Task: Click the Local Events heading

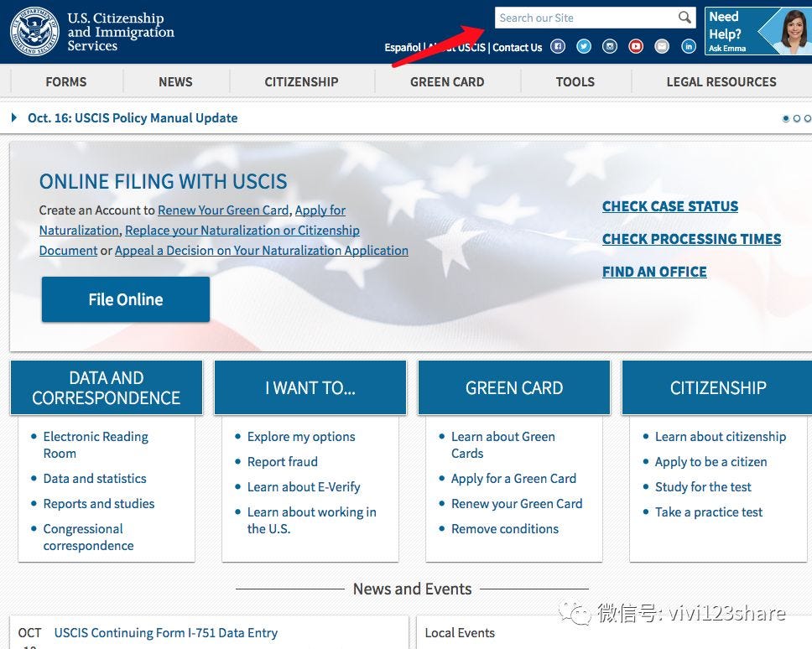Action: (x=460, y=633)
